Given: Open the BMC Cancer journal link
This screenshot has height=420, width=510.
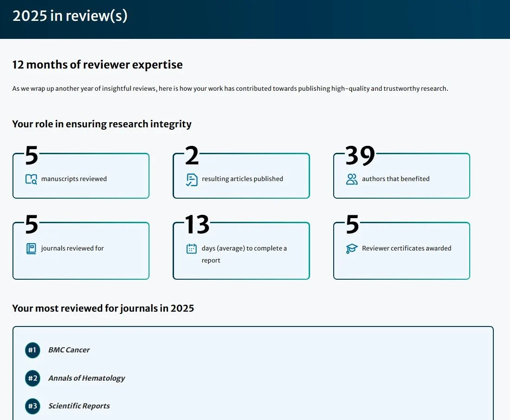Looking at the screenshot, I should (69, 350).
